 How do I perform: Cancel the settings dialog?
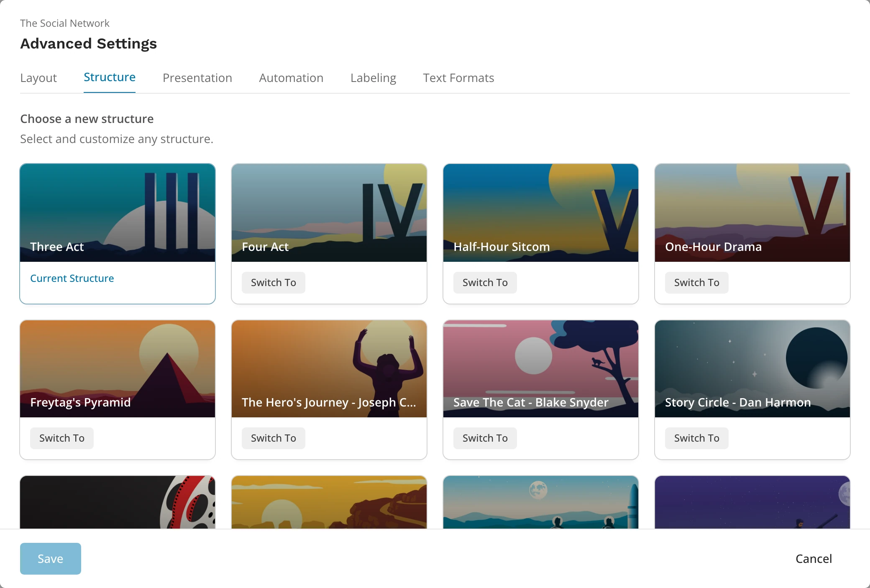pos(814,559)
